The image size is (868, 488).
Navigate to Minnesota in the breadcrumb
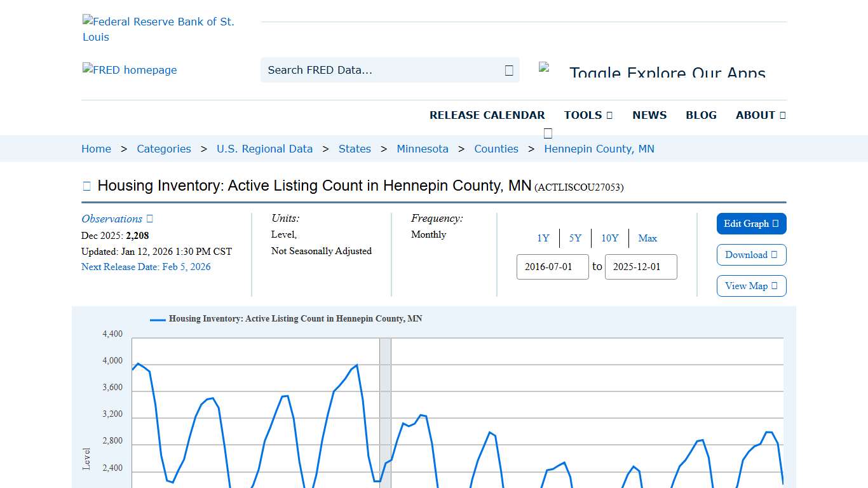click(x=423, y=149)
